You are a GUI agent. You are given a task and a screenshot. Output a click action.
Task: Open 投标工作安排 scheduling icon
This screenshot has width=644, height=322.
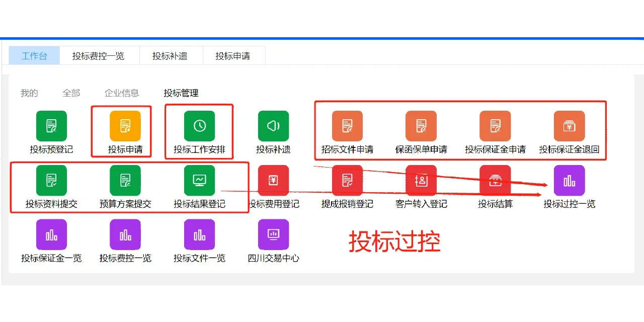tap(199, 126)
